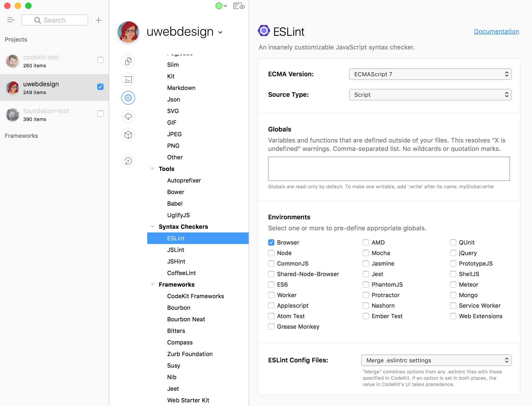The image size is (532, 406).
Task: Enable the codekit-test project checkbox
Action: pyautogui.click(x=100, y=60)
